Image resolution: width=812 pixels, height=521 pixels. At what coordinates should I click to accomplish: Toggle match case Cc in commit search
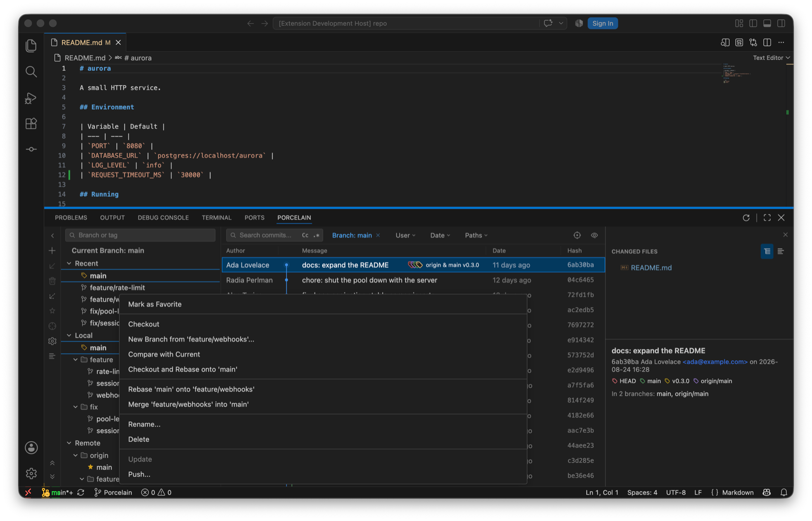point(305,235)
